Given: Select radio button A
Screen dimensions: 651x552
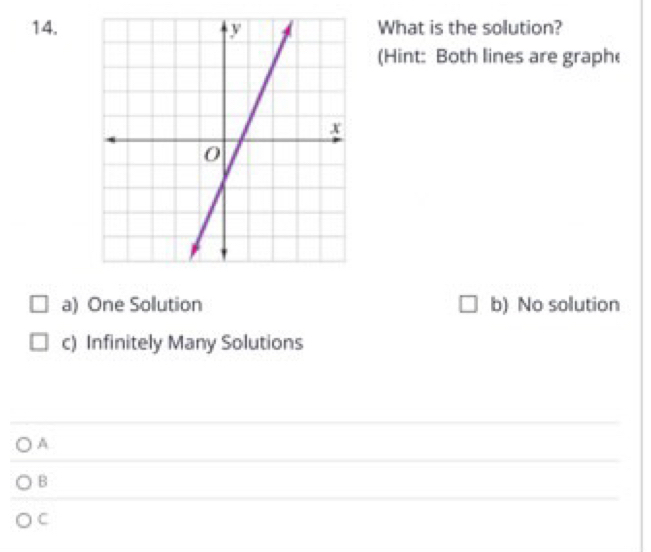Looking at the screenshot, I should tap(22, 442).
